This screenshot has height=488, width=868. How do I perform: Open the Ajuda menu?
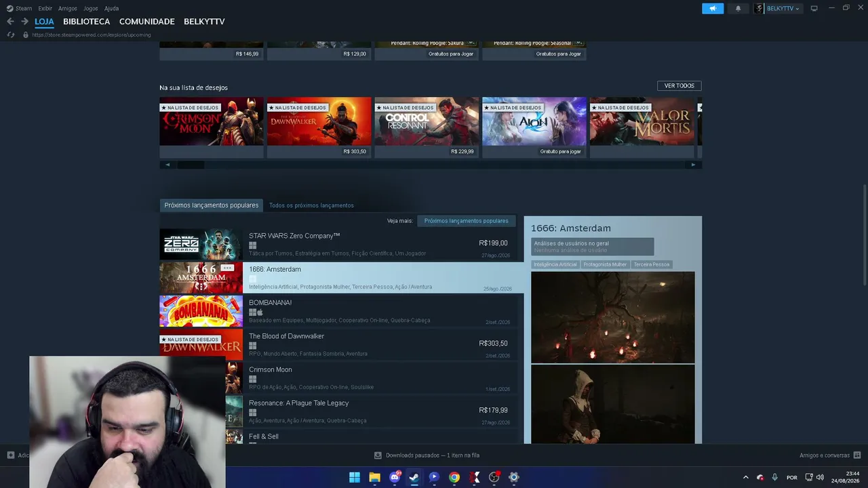(x=111, y=8)
